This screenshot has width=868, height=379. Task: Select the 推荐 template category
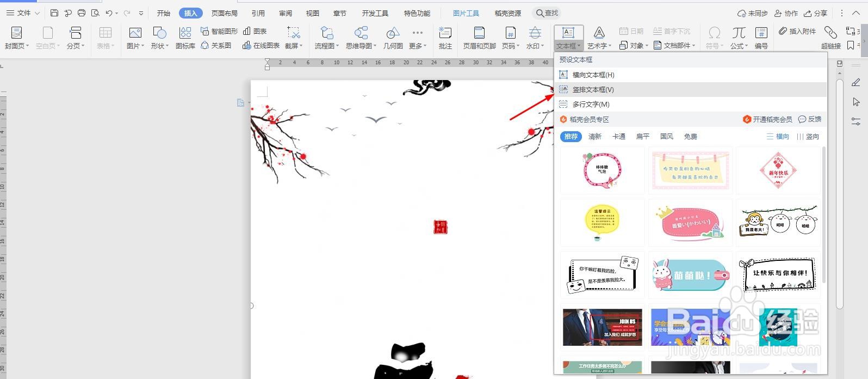(x=571, y=137)
